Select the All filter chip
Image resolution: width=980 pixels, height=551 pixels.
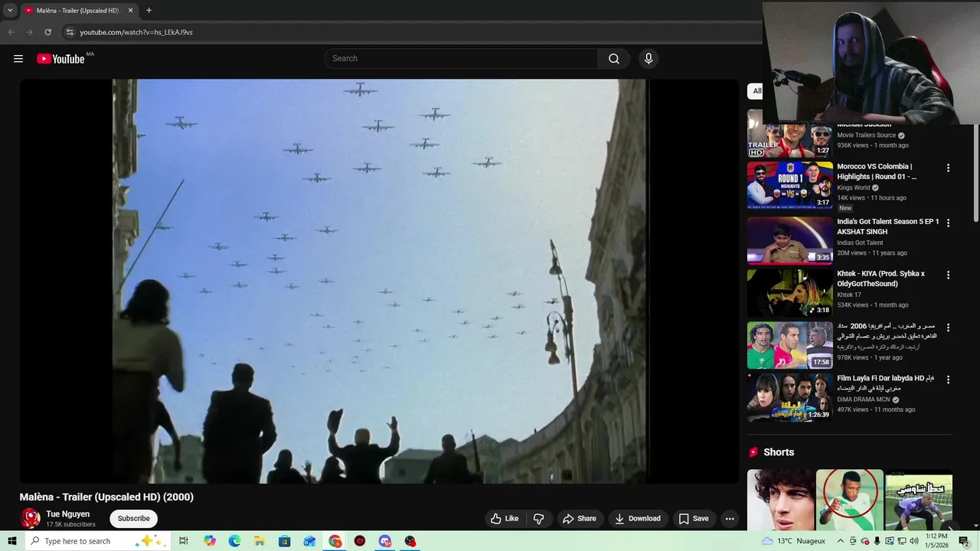[x=756, y=91]
